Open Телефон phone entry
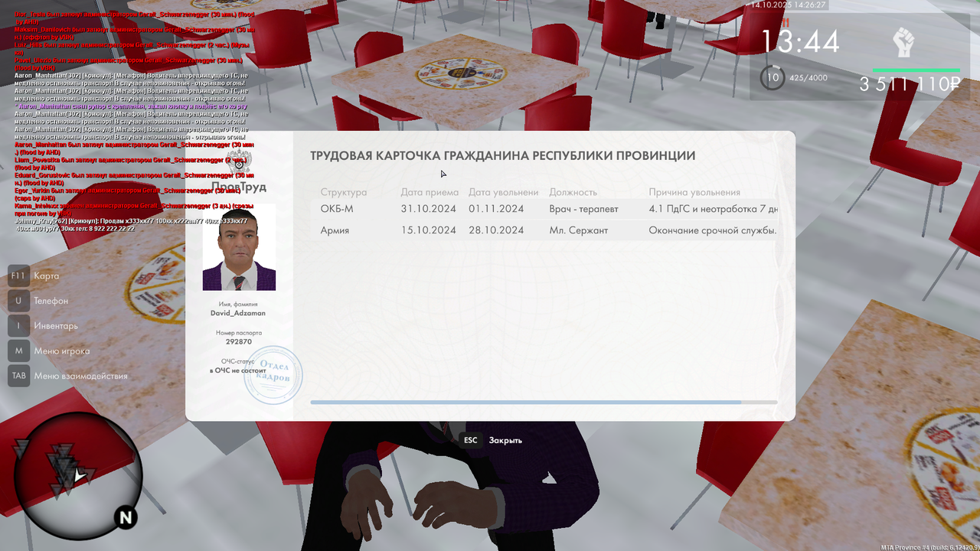This screenshot has width=980, height=551. point(51,301)
